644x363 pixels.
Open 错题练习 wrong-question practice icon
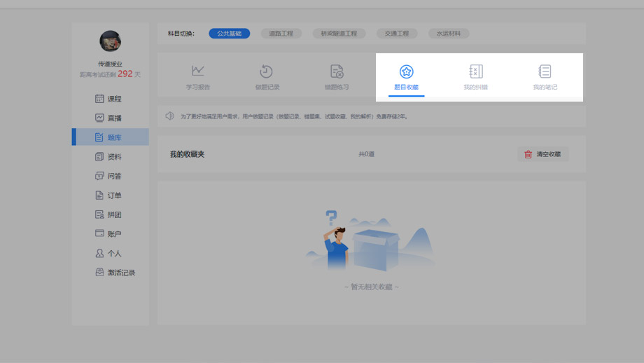(337, 71)
